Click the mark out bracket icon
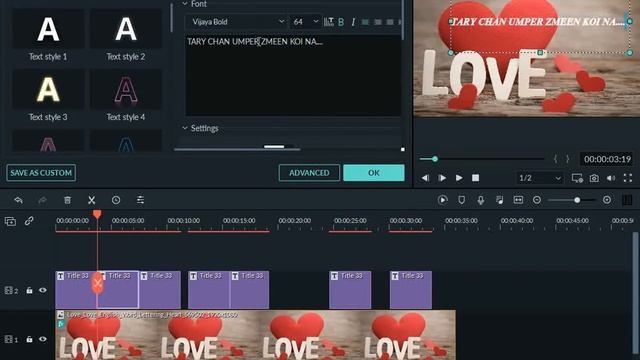The image size is (640, 360). pos(567,159)
